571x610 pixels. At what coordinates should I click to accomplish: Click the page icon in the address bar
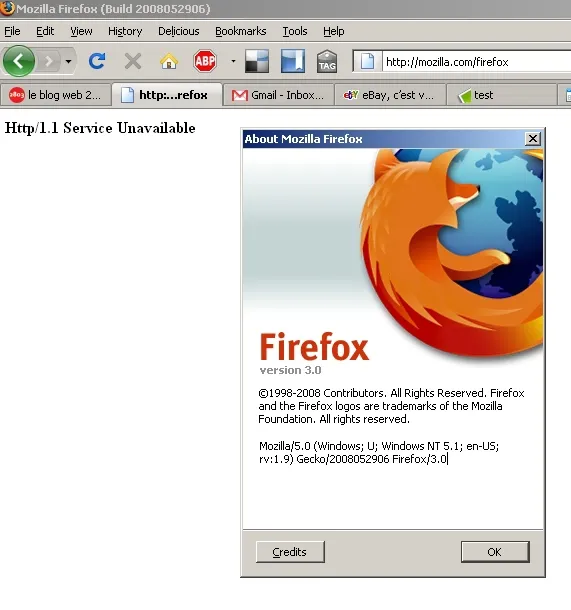point(368,61)
